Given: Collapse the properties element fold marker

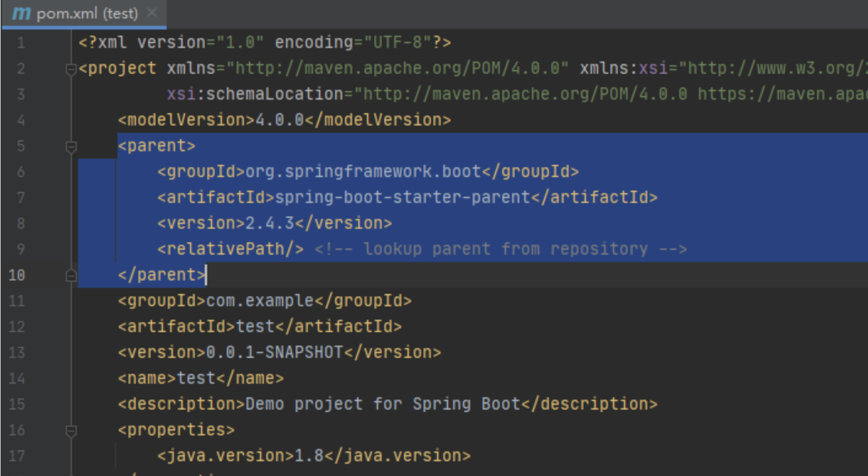Looking at the screenshot, I should tap(70, 429).
